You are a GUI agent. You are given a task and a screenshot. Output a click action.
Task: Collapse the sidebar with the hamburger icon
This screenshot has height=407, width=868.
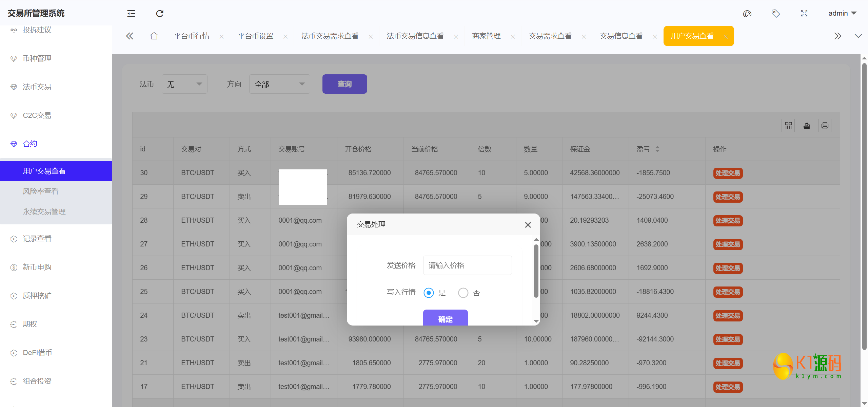pyautogui.click(x=131, y=14)
